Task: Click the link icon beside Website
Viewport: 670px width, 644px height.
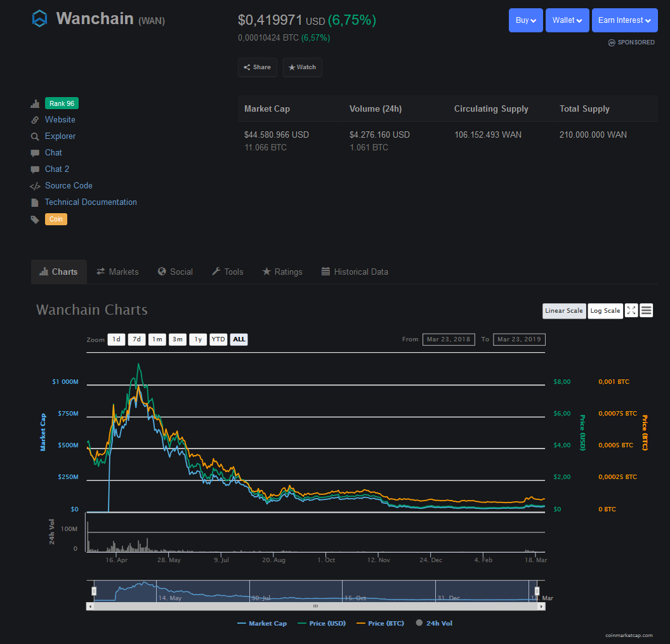Action: (x=35, y=120)
